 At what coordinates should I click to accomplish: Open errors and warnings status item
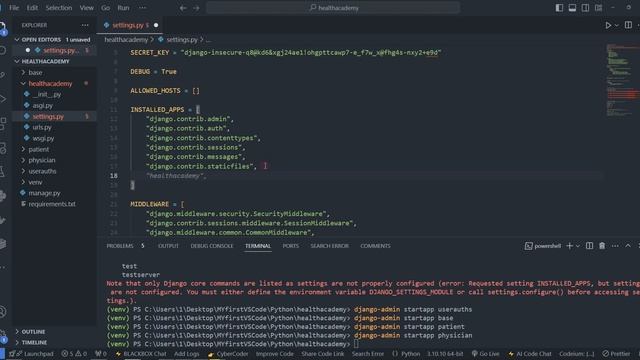[x=74, y=353]
